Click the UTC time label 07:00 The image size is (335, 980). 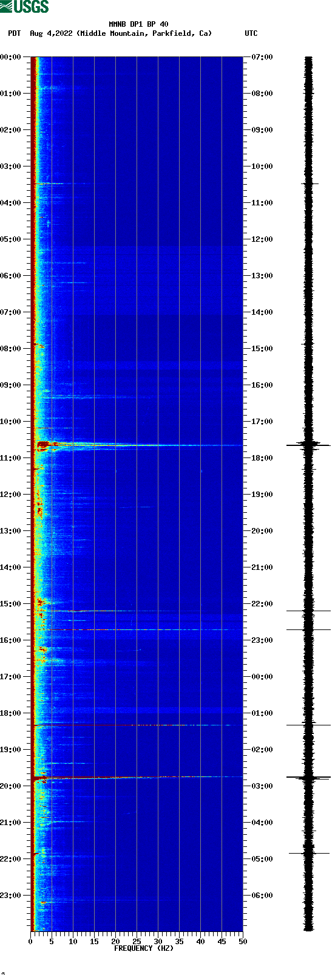click(x=262, y=57)
